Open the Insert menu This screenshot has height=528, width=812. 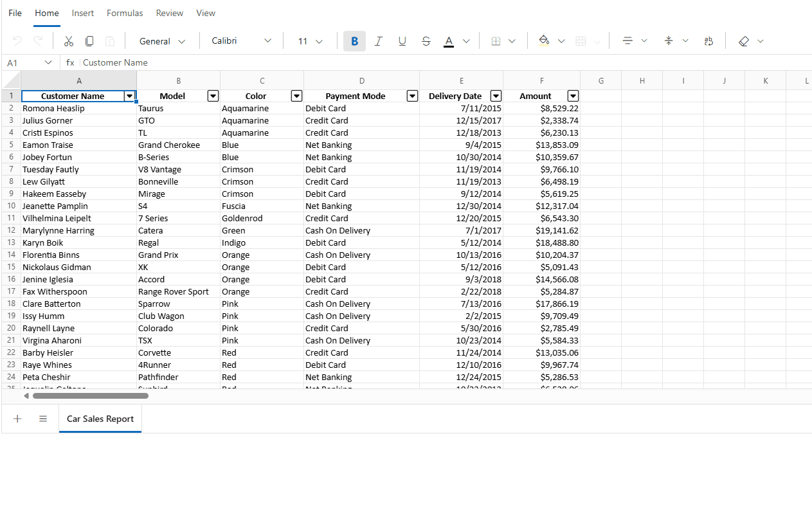(82, 12)
